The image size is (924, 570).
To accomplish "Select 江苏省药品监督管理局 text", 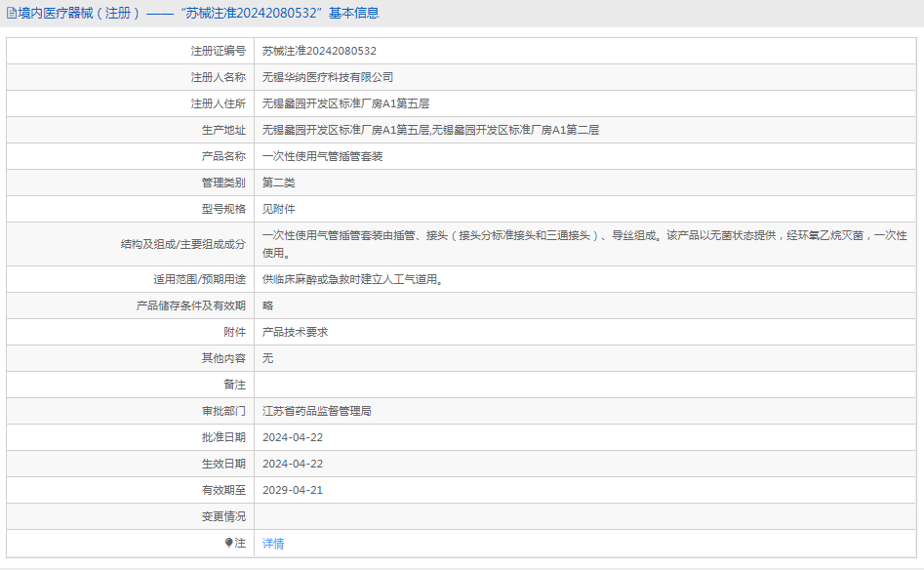I will coord(317,411).
